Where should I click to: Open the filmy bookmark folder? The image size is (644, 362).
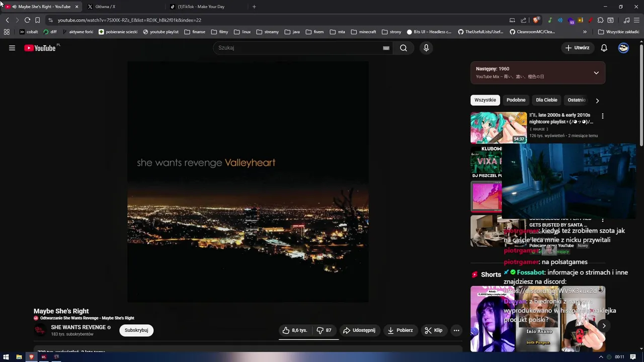click(x=219, y=32)
